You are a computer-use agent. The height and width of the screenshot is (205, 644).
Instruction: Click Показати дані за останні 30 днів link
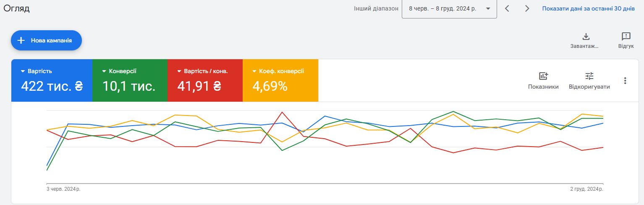(x=588, y=8)
